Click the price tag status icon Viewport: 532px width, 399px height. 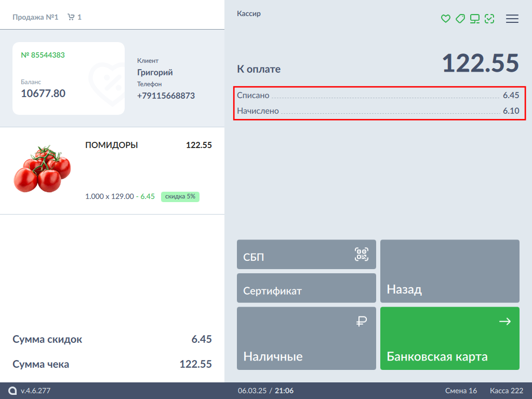click(x=460, y=19)
